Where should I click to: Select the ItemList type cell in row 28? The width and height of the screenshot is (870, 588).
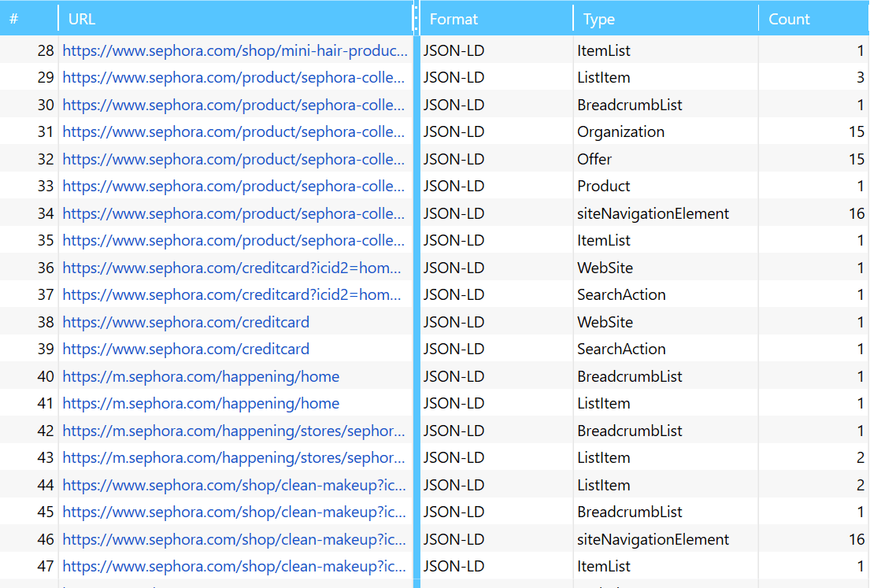click(x=666, y=50)
